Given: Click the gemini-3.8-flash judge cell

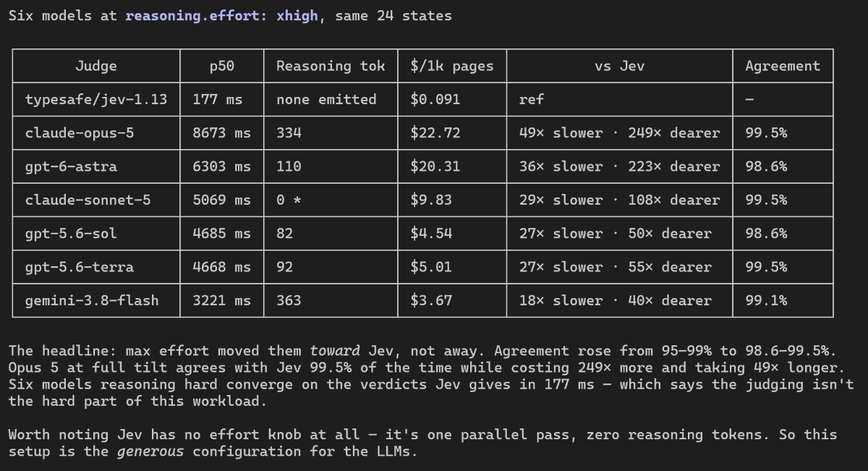Looking at the screenshot, I should (96, 300).
